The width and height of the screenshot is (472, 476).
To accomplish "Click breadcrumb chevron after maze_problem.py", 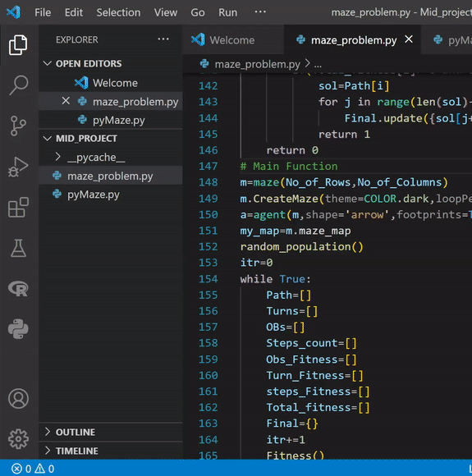I will [307, 63].
